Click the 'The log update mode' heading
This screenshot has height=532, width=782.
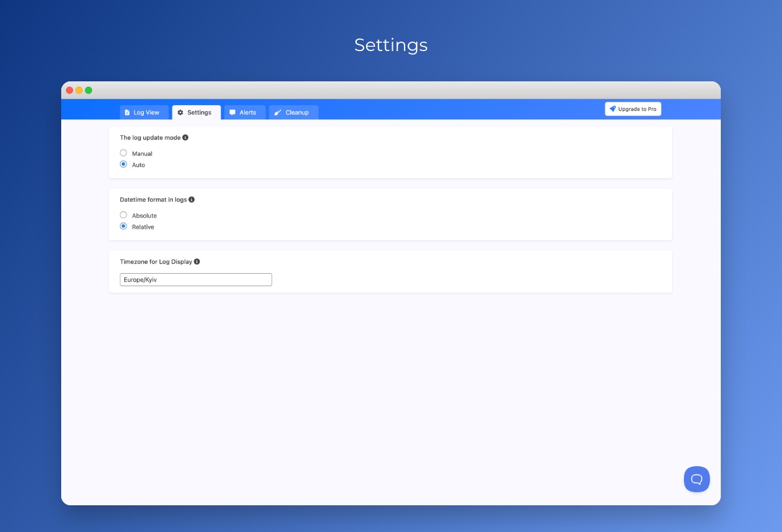coord(150,138)
